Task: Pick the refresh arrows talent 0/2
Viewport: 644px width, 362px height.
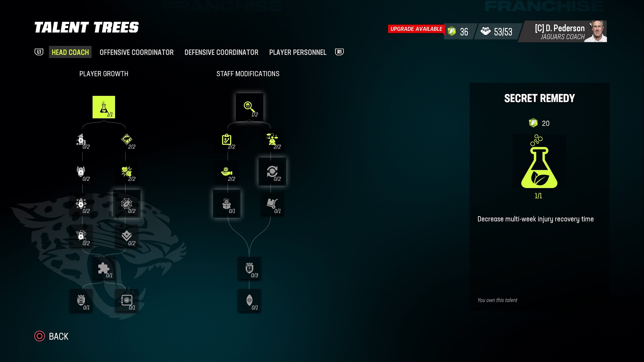Action: click(x=272, y=172)
